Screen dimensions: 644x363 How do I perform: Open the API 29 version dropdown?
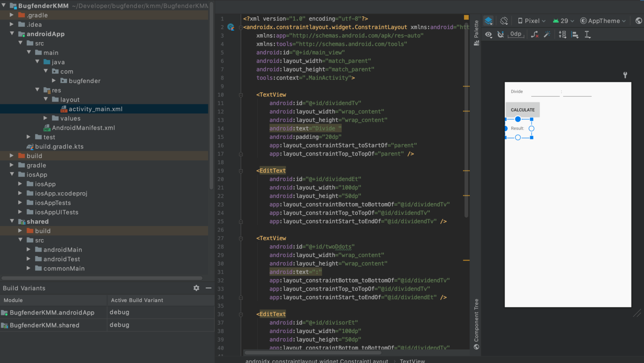click(x=563, y=21)
